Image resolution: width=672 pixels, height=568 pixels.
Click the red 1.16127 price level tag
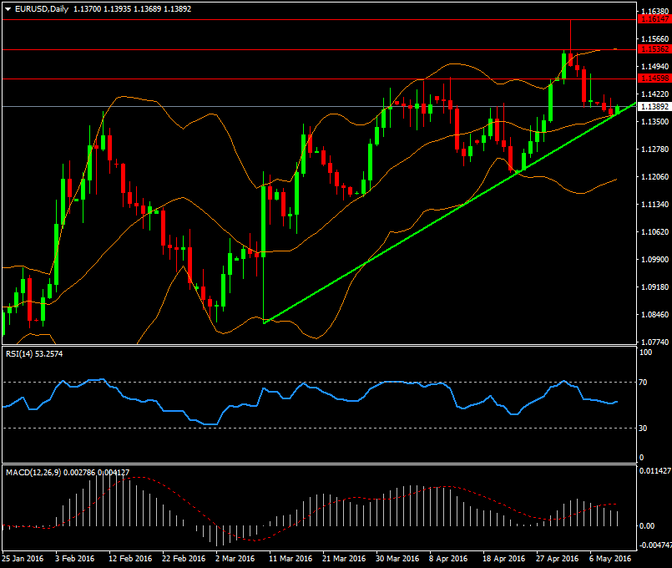click(x=654, y=19)
